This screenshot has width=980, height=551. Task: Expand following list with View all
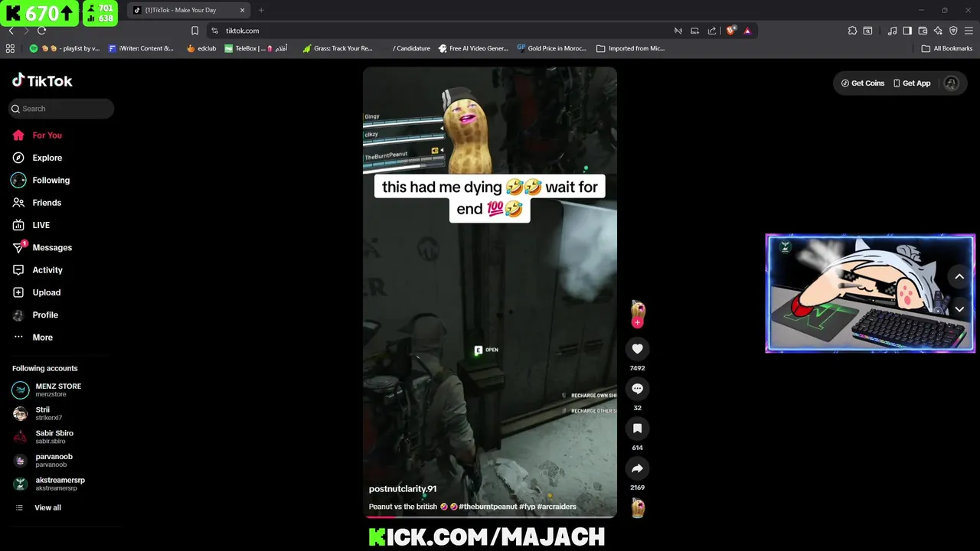pyautogui.click(x=38, y=507)
